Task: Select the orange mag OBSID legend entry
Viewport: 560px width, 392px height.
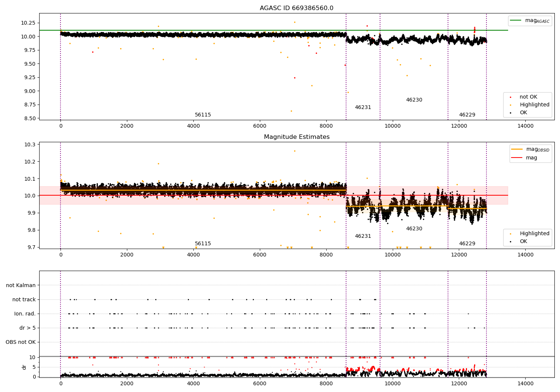Action: (530, 149)
